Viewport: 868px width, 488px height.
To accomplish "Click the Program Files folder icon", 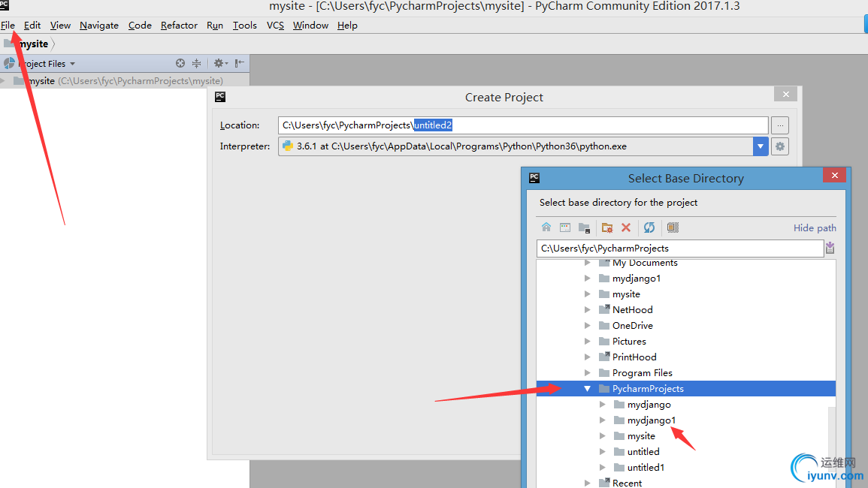I will coord(604,373).
